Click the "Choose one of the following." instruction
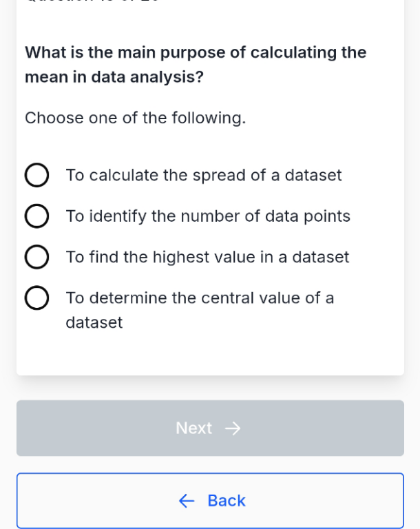The image size is (420, 529). 135,118
